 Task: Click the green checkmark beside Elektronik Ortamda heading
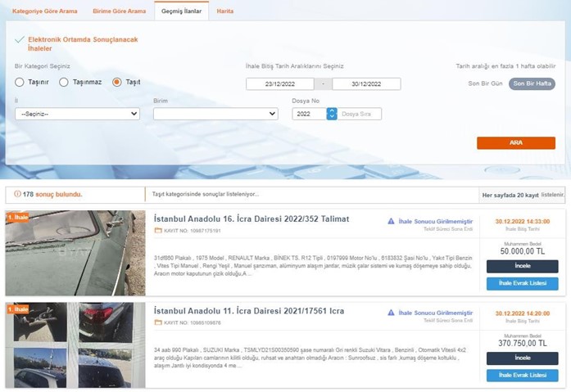pos(20,39)
